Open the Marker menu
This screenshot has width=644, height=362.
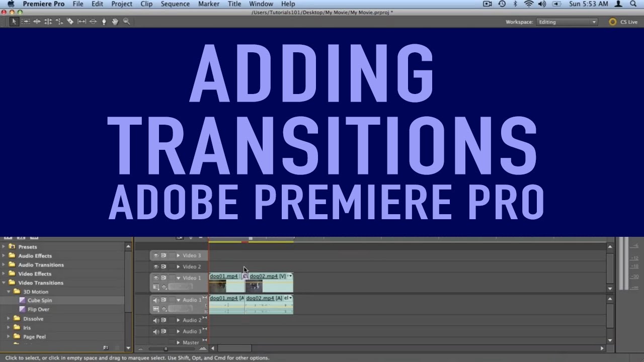click(x=209, y=4)
